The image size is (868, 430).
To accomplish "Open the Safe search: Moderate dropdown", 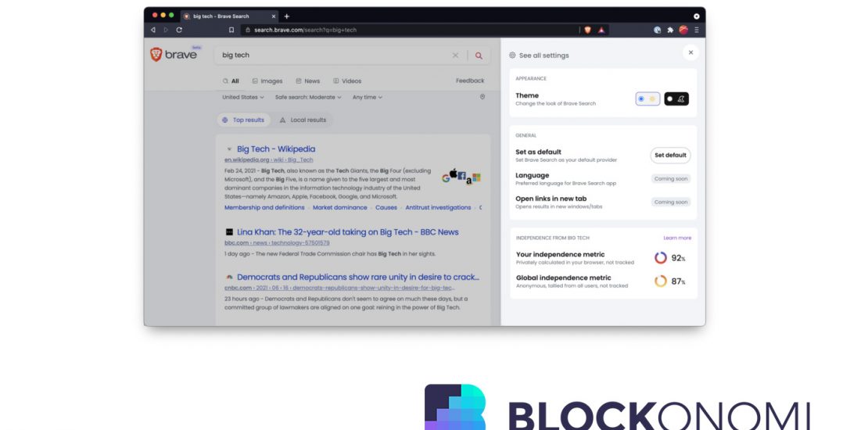I will [308, 98].
